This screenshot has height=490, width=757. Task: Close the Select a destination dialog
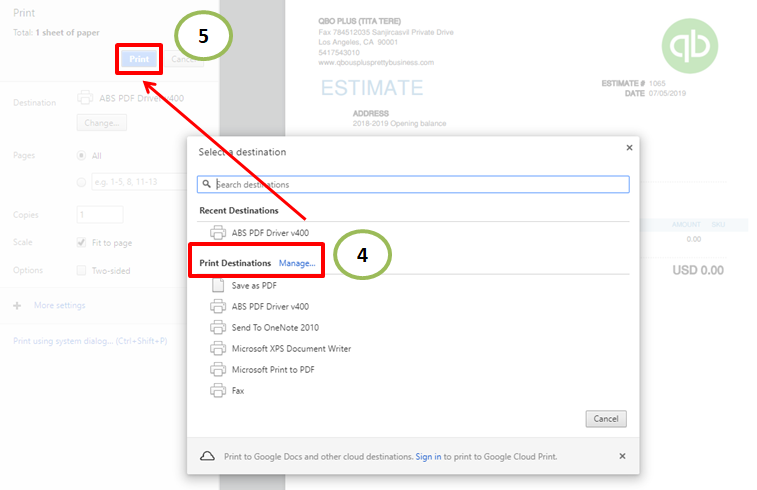point(629,148)
